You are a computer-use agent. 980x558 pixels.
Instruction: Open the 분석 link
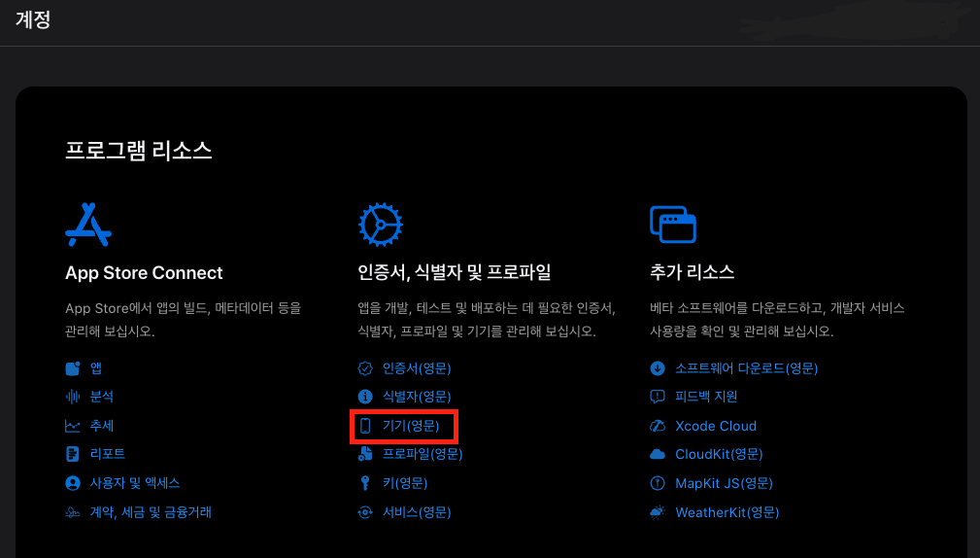click(x=102, y=397)
